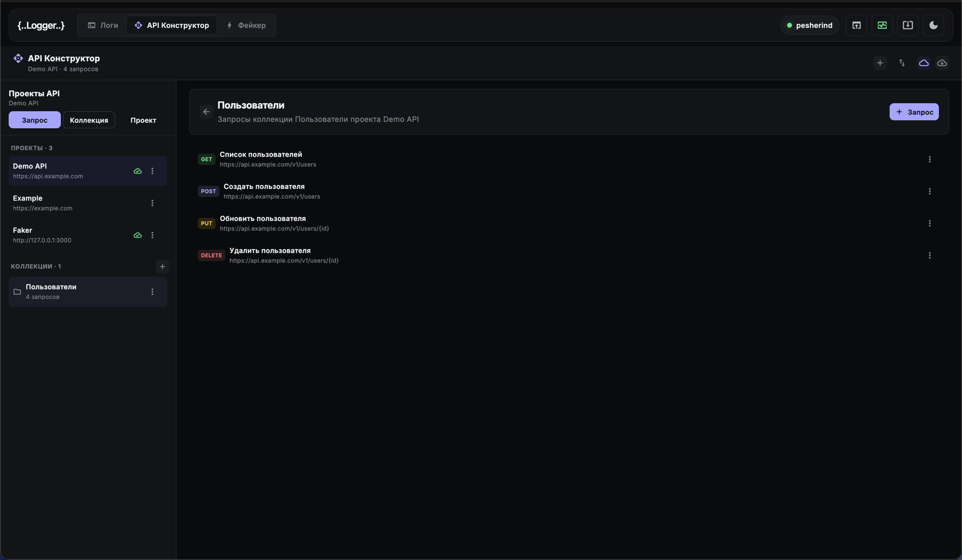
Task: Select the Коллекция tab in sidebar
Action: [x=89, y=120]
